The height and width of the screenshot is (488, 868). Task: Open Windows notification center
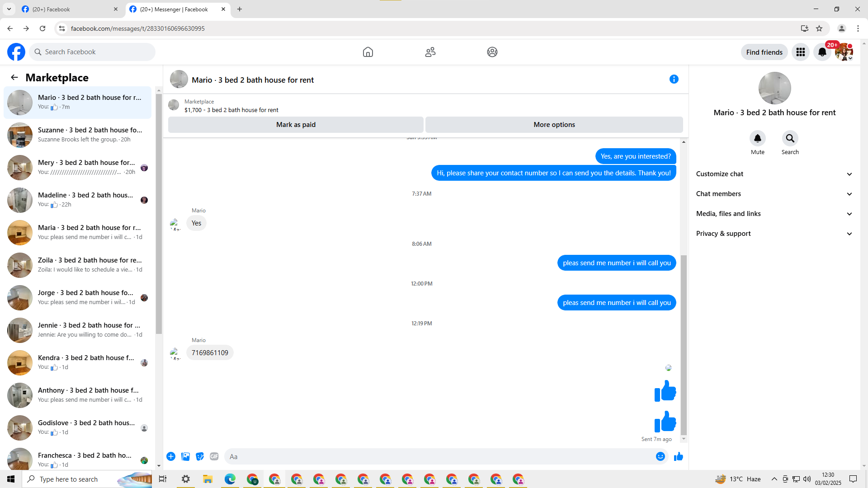pyautogui.click(x=853, y=479)
